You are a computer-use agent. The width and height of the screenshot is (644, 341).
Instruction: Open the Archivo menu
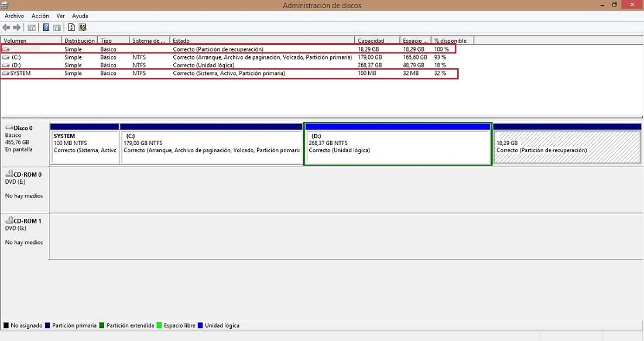click(15, 16)
